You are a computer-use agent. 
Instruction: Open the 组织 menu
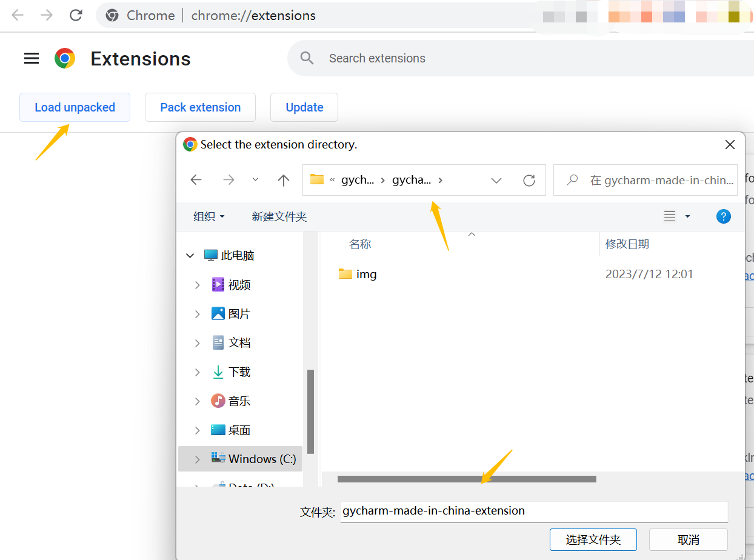[x=209, y=216]
